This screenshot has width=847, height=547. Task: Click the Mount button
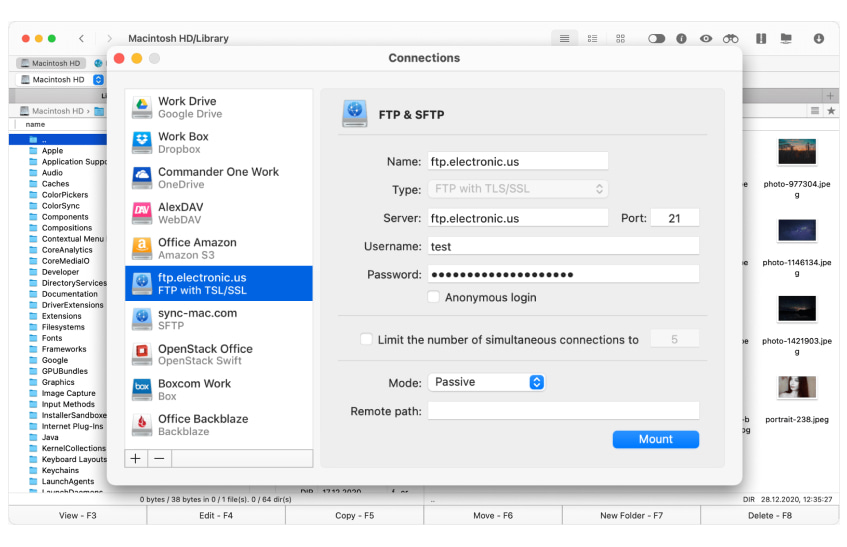pos(655,439)
